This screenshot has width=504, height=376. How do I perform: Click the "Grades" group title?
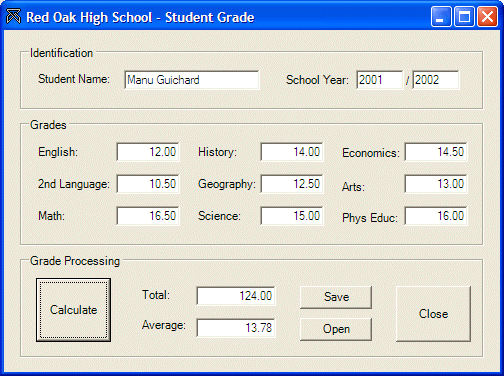tap(48, 125)
